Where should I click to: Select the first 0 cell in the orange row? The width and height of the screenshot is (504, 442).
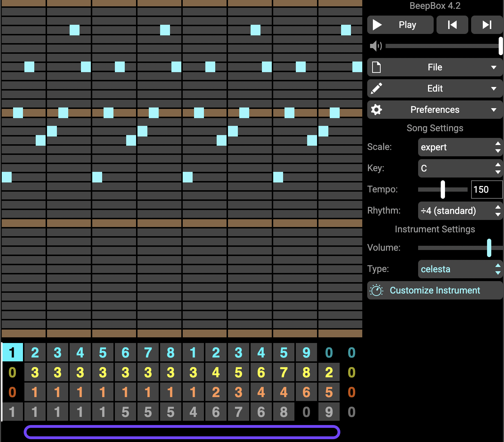click(x=12, y=392)
